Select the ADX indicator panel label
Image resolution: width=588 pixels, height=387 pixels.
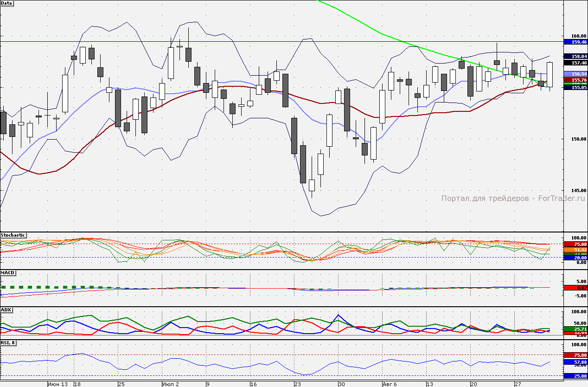6,310
